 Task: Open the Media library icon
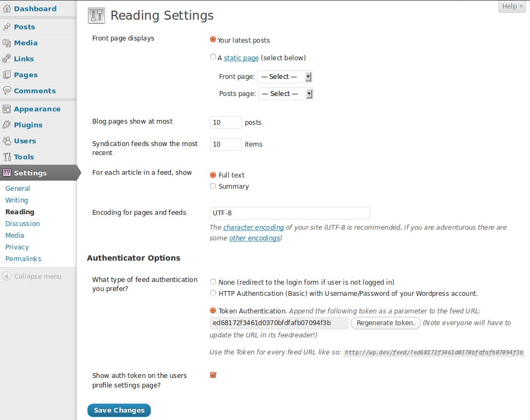pos(7,43)
